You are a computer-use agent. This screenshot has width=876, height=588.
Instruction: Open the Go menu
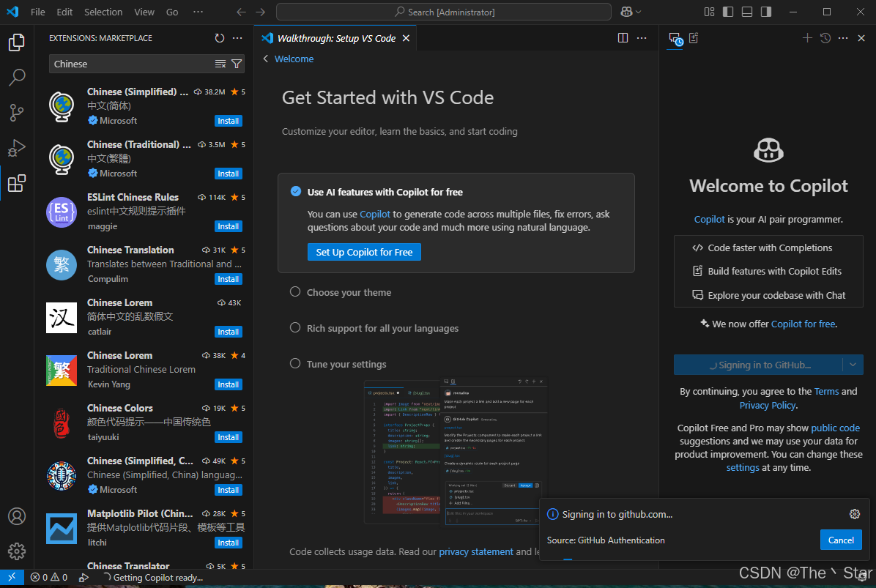tap(172, 12)
